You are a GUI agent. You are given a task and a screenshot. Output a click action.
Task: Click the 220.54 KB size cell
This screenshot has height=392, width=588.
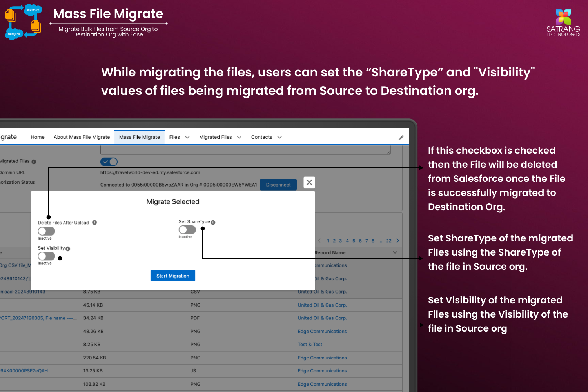click(x=94, y=358)
